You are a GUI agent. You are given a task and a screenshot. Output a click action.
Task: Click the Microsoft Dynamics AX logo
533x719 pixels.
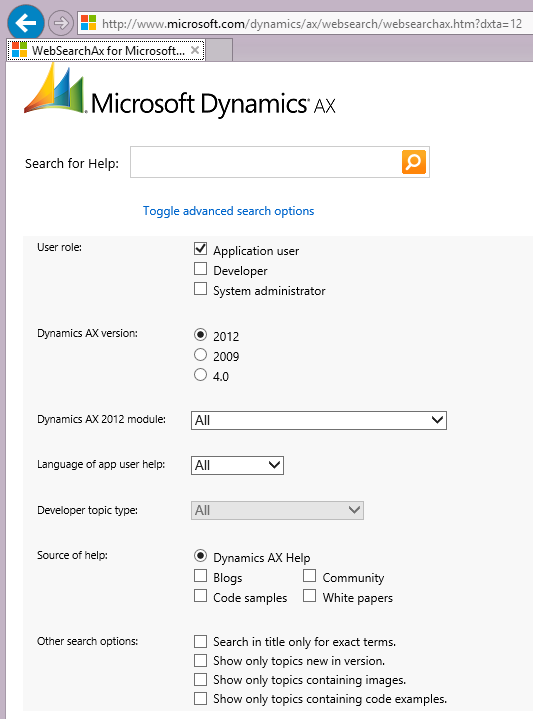(x=180, y=91)
